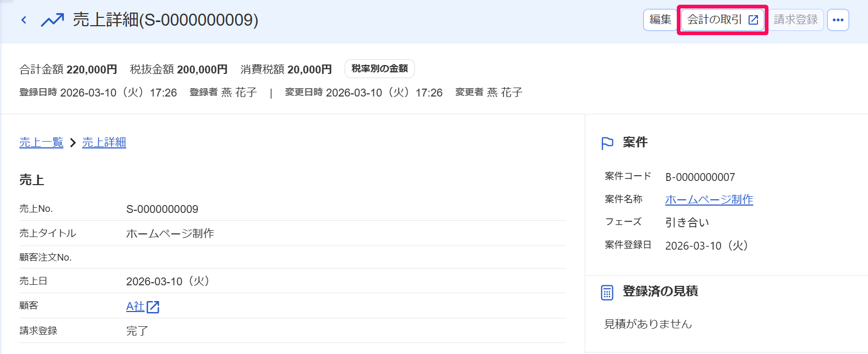
Task: Click the 登録済の見積 section heading
Action: coord(661,291)
